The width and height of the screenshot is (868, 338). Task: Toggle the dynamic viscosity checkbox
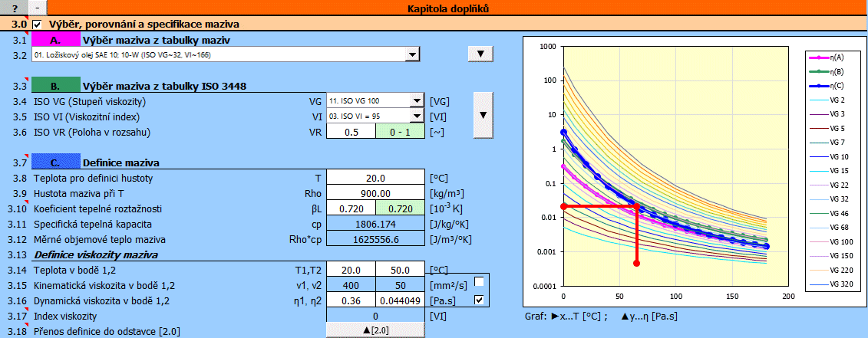pyautogui.click(x=479, y=300)
